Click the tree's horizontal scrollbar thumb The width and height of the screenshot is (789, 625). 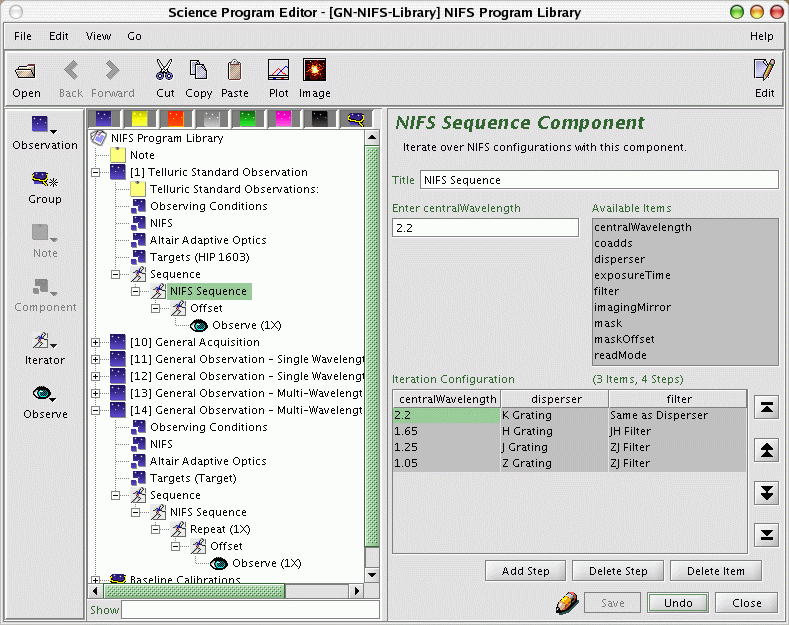[194, 590]
